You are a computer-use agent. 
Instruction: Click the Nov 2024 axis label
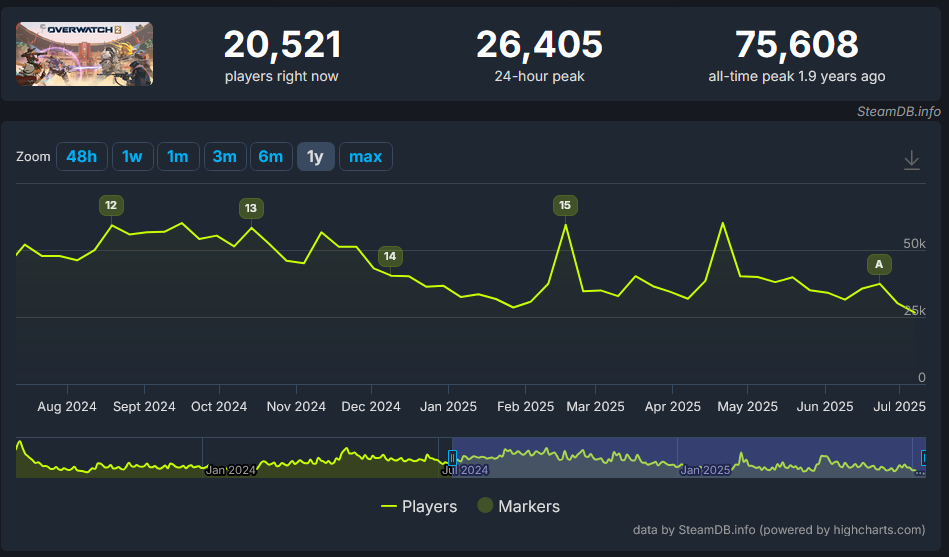pyautogui.click(x=296, y=406)
